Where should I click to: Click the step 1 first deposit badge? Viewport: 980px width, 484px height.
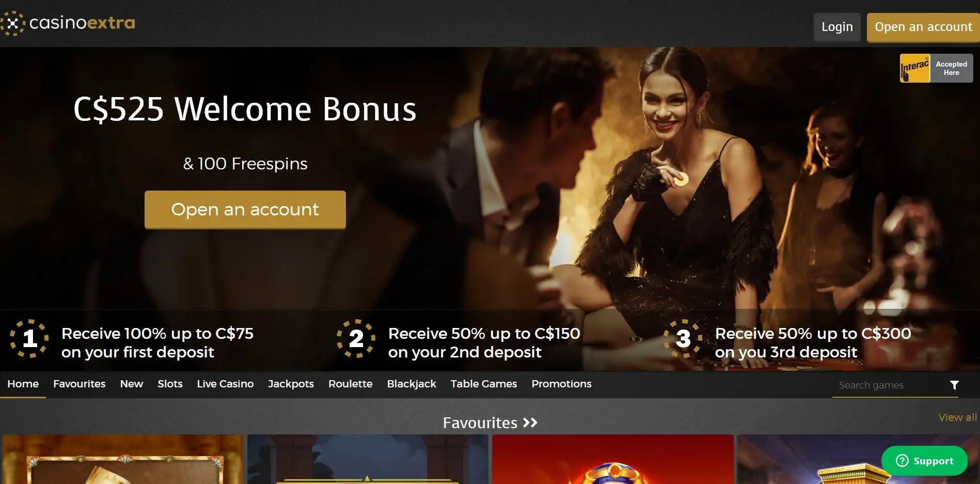click(x=29, y=339)
